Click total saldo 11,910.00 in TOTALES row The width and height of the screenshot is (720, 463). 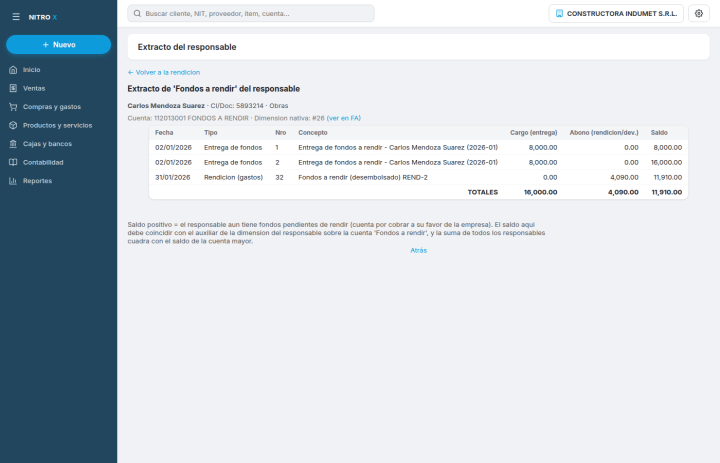tap(667, 192)
